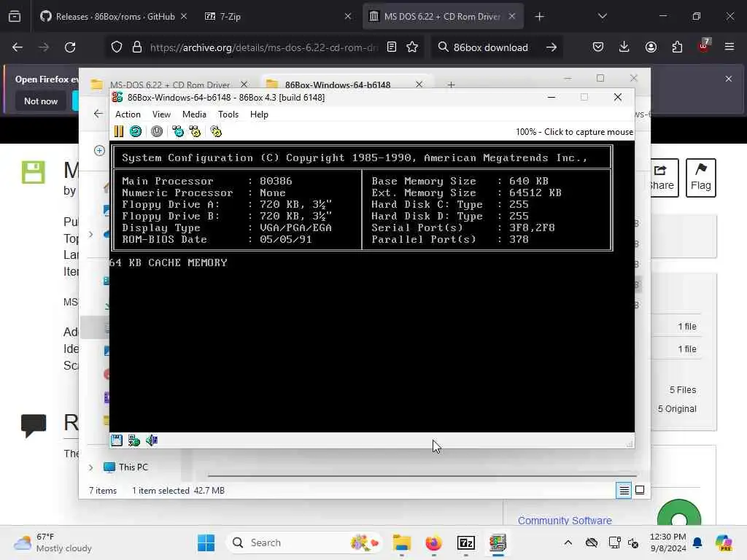Open the Help menu in 86Box

pos(259,114)
